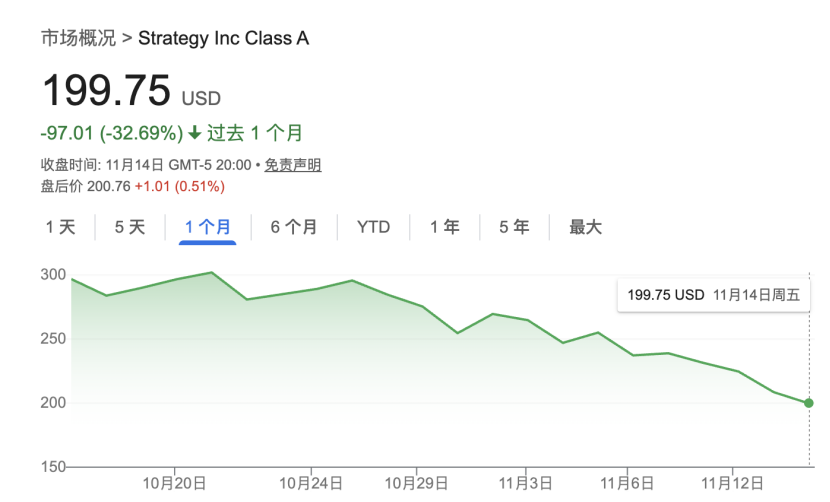
Task: Switch to the 5 天 range tab
Action: point(130,227)
